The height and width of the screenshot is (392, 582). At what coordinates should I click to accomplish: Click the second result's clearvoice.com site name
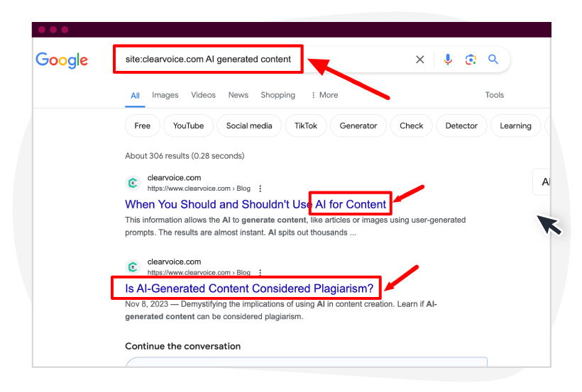(x=174, y=262)
